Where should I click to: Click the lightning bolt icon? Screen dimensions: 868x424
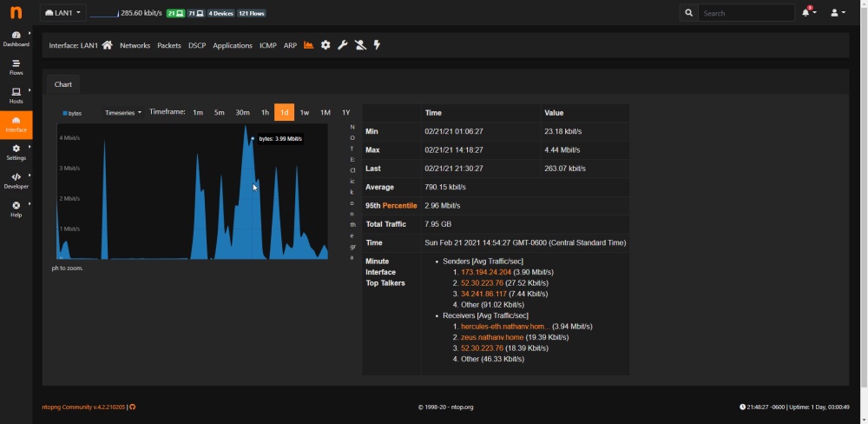377,45
